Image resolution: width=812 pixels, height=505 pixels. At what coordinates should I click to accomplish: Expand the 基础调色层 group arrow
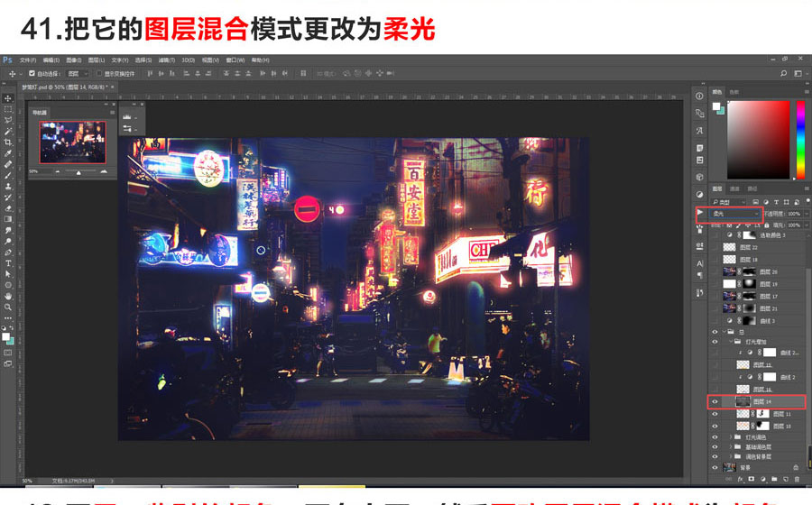click(731, 446)
